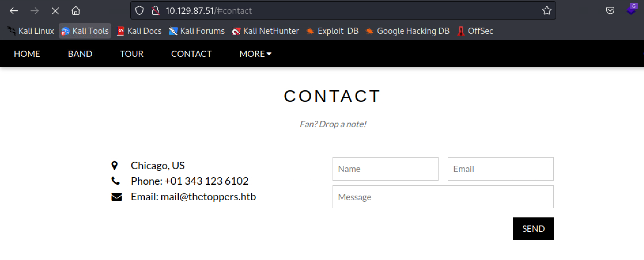Open the browser home page icon
Image resolution: width=644 pixels, height=260 pixels.
[x=76, y=11]
